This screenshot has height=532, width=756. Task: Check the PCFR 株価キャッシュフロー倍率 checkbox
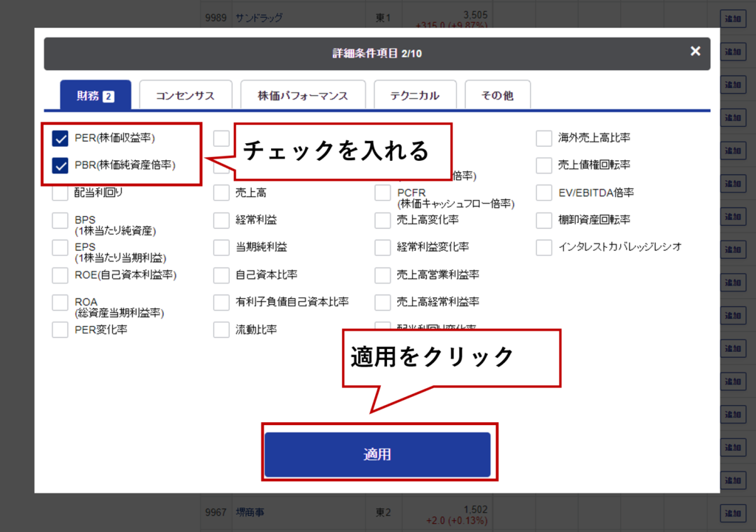tap(382, 193)
